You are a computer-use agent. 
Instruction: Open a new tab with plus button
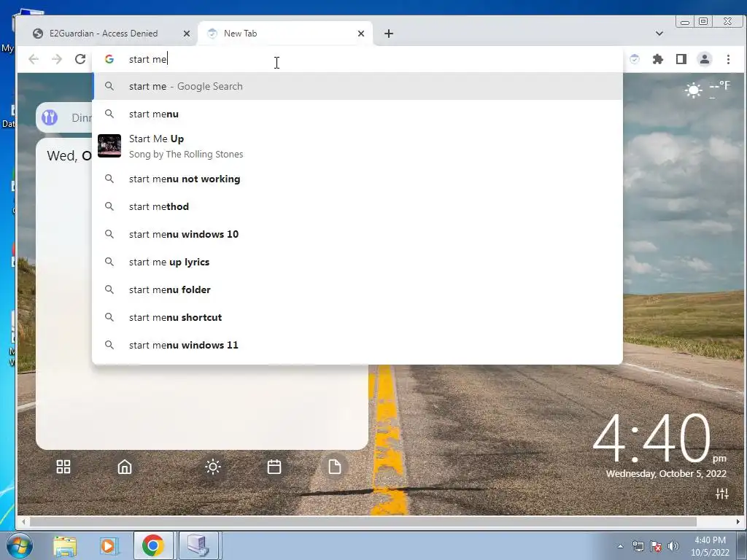(x=389, y=34)
